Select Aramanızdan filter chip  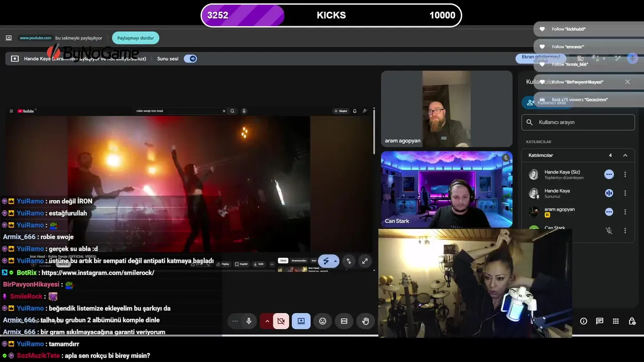point(299,260)
